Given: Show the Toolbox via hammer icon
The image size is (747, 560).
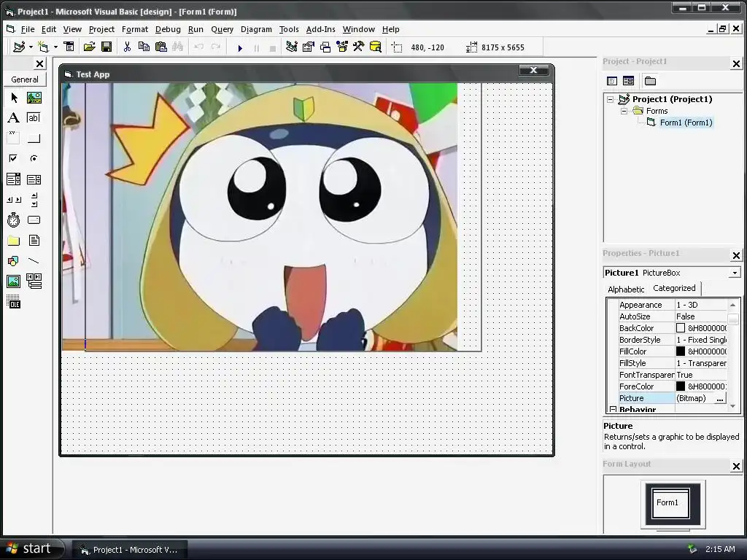Looking at the screenshot, I should (359, 47).
